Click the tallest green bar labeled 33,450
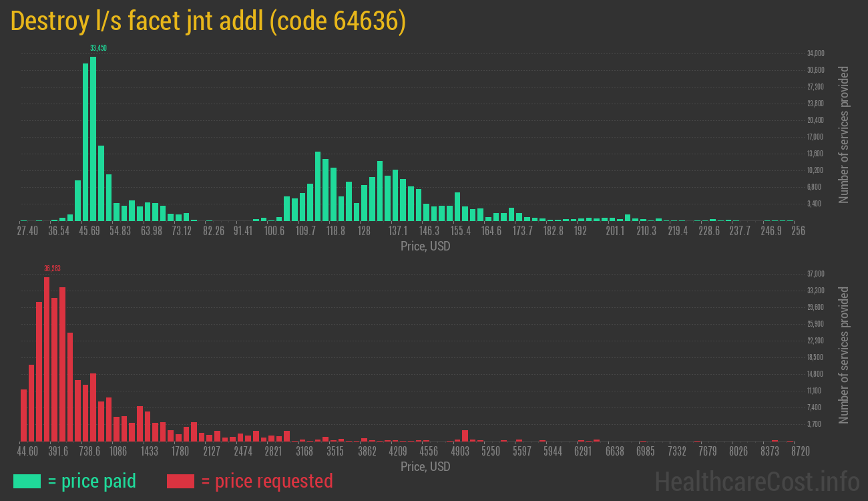 click(x=93, y=138)
